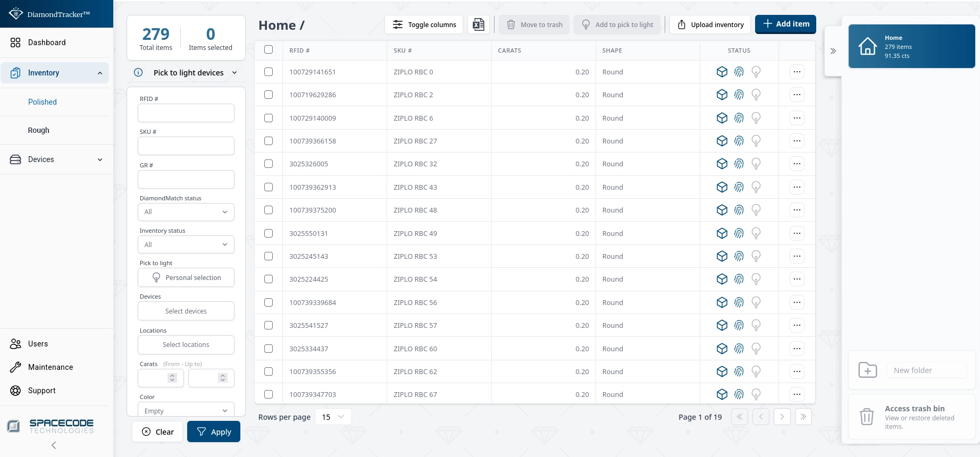The width and height of the screenshot is (980, 457).
Task: Export inventory using the Excel icon
Action: (x=479, y=24)
